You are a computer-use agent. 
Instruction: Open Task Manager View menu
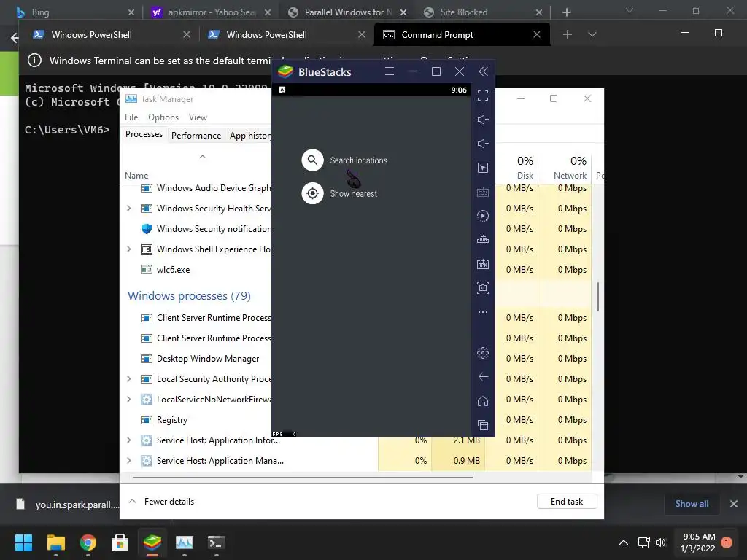pyautogui.click(x=198, y=117)
